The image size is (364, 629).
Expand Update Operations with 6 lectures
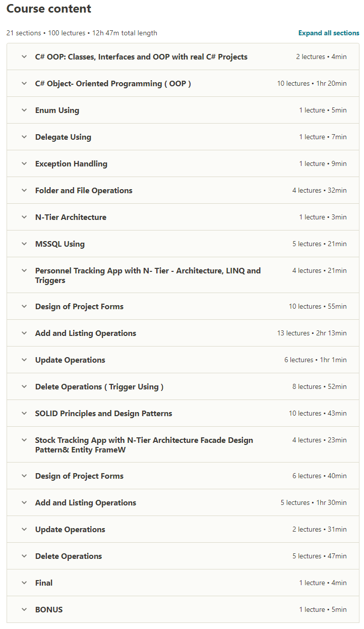click(183, 360)
